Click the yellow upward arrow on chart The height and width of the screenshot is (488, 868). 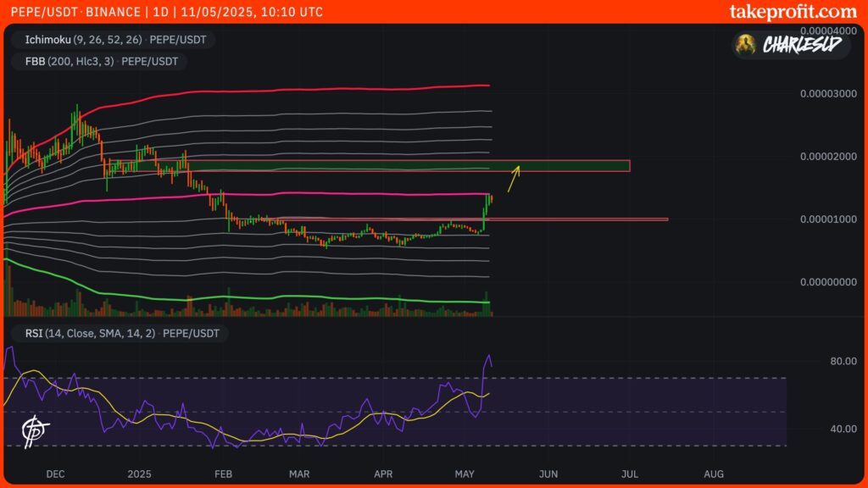tap(514, 180)
